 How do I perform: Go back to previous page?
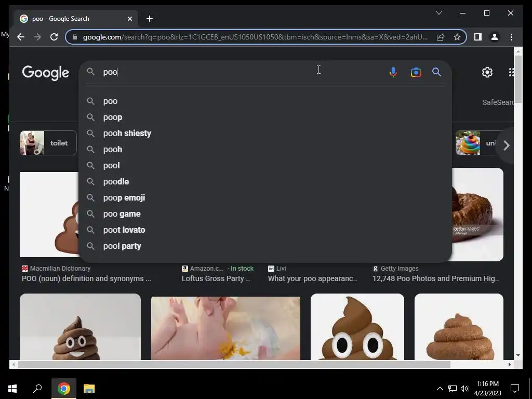click(21, 37)
